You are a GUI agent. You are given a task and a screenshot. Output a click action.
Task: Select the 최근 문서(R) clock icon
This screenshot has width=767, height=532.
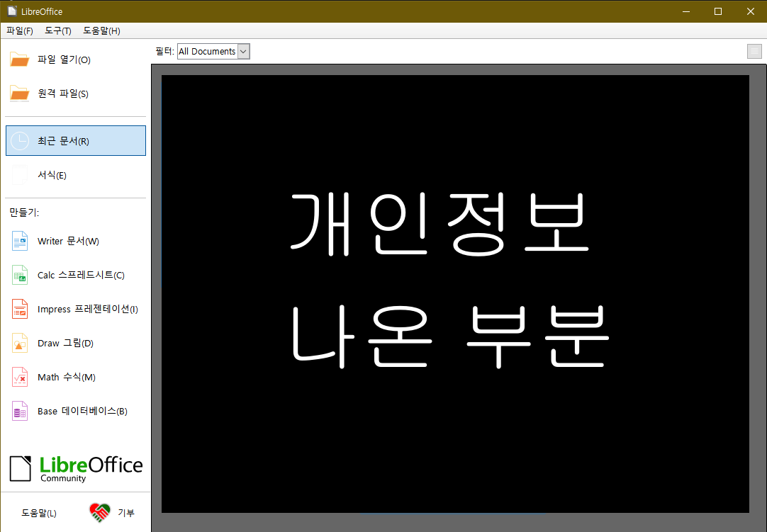tap(20, 141)
